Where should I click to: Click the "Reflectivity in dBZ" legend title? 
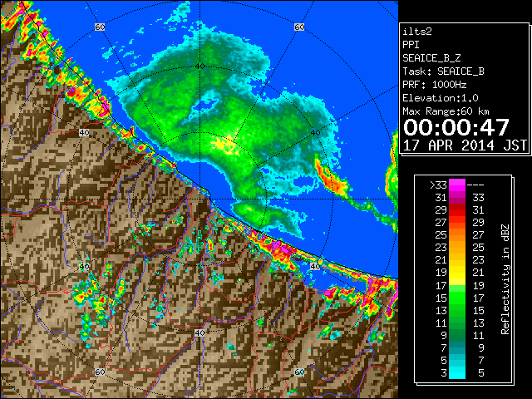tap(505, 279)
